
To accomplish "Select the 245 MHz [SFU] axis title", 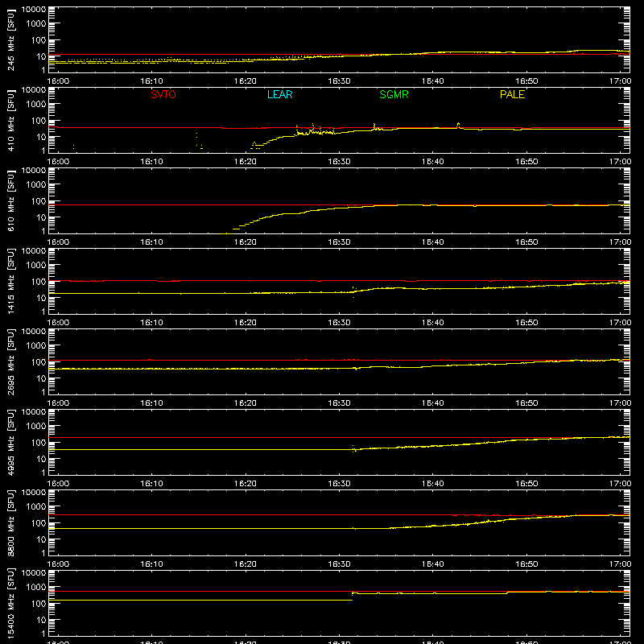I will point(10,39).
